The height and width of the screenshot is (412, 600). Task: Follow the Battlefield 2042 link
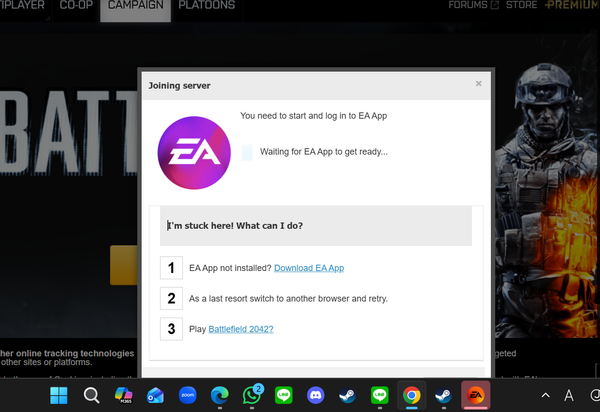coord(240,329)
